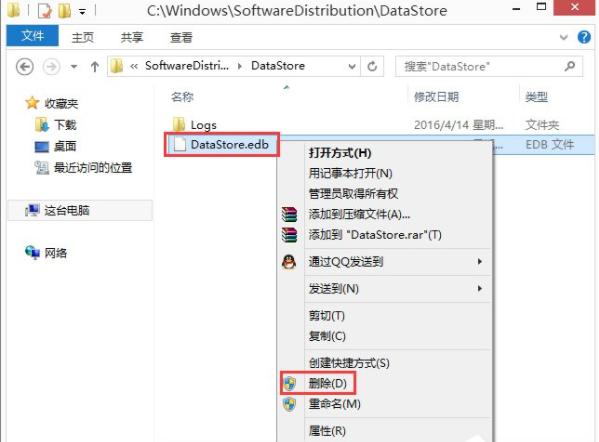Screen dimensions: 599x442
Task: Click the QQ penguin icon
Action: coord(289,262)
